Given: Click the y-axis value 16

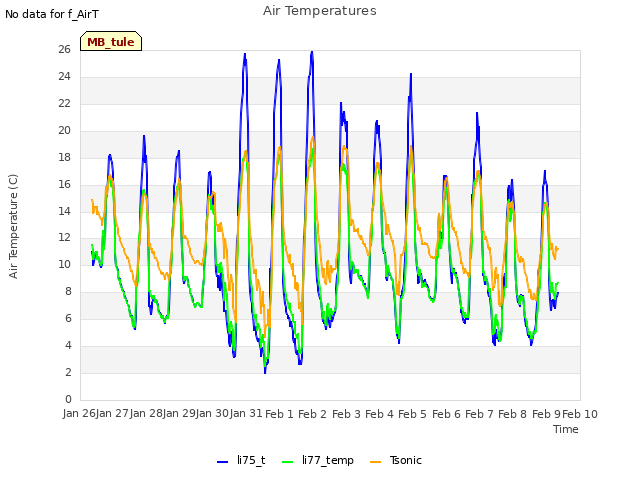Looking at the screenshot, I should click(x=64, y=184).
